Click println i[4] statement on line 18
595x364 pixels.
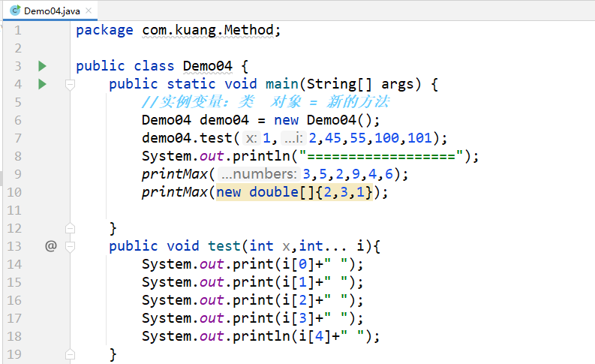pyautogui.click(x=260, y=336)
